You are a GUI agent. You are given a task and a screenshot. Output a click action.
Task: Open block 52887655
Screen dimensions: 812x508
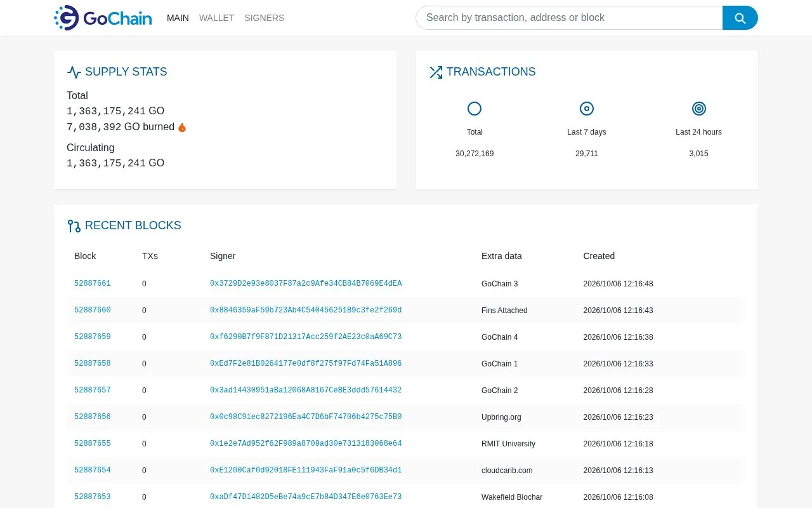point(93,444)
